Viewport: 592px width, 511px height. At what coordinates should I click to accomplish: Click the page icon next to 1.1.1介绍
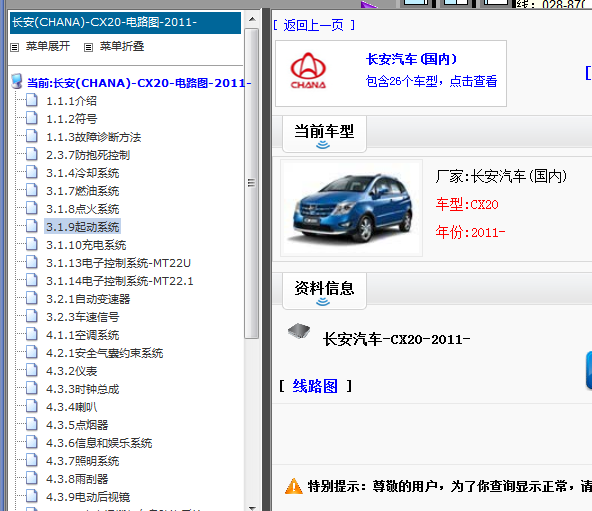tap(32, 100)
